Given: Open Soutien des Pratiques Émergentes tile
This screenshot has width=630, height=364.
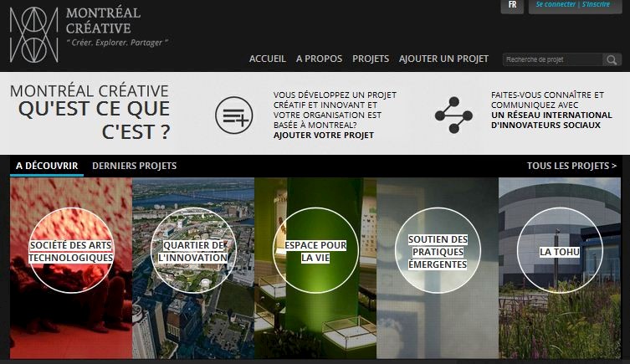Looking at the screenshot, I should coord(438,250).
